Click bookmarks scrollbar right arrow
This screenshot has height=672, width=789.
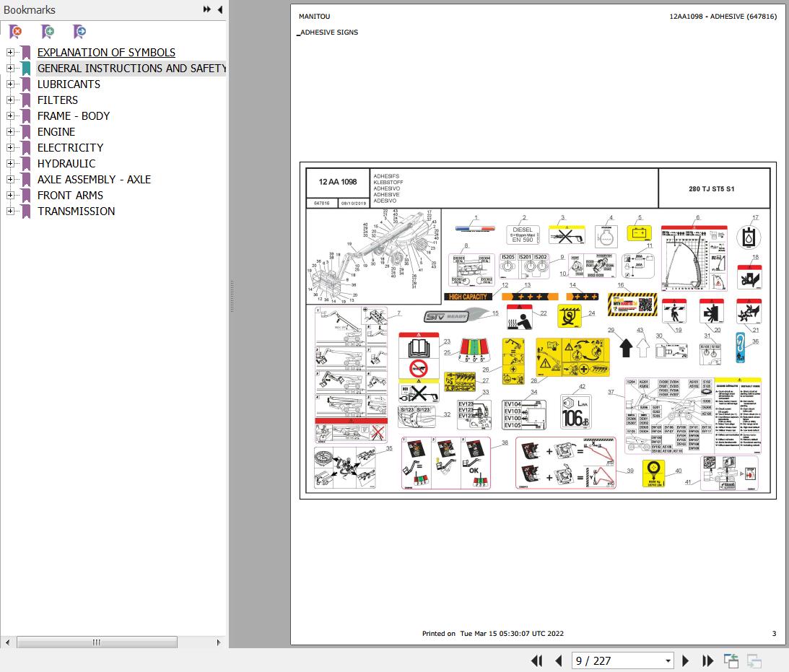219,642
